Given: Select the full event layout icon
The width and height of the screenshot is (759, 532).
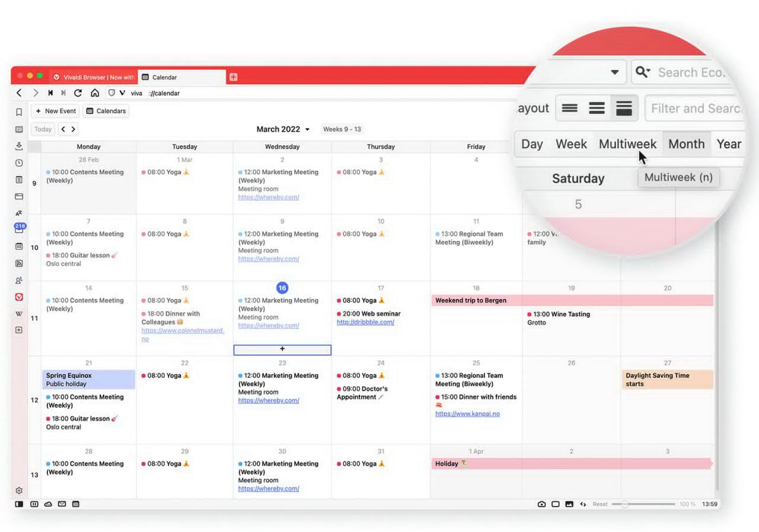Looking at the screenshot, I should pos(624,108).
